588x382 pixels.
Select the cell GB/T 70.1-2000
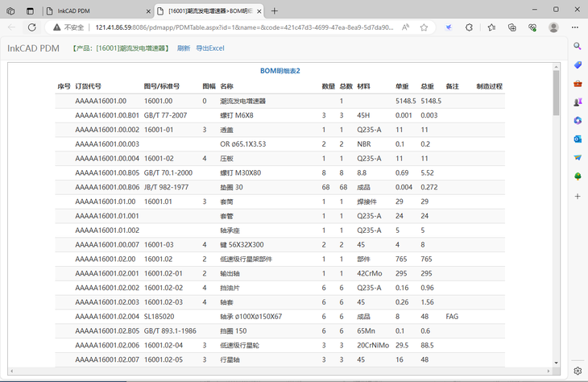168,173
